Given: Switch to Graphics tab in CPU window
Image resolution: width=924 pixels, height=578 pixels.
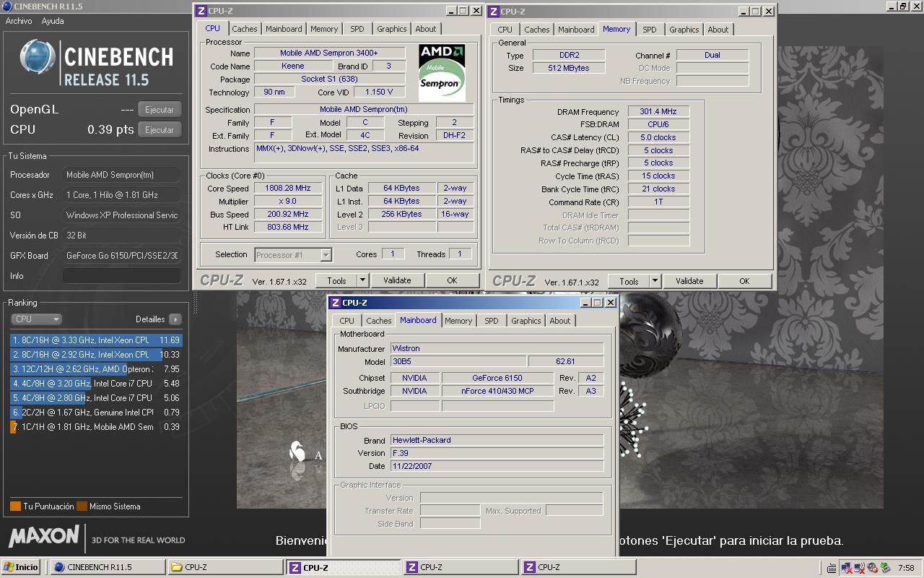Looking at the screenshot, I should point(391,29).
